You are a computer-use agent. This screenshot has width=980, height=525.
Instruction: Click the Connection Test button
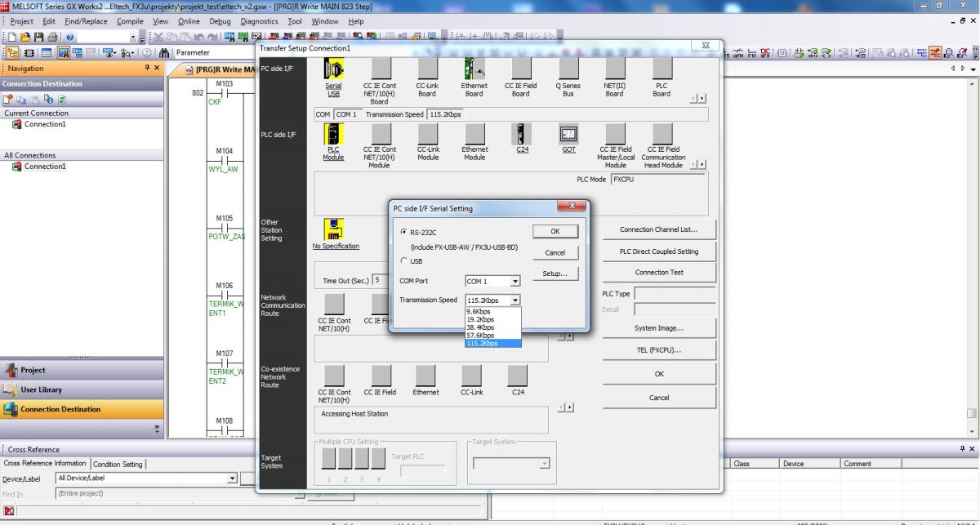coord(659,273)
